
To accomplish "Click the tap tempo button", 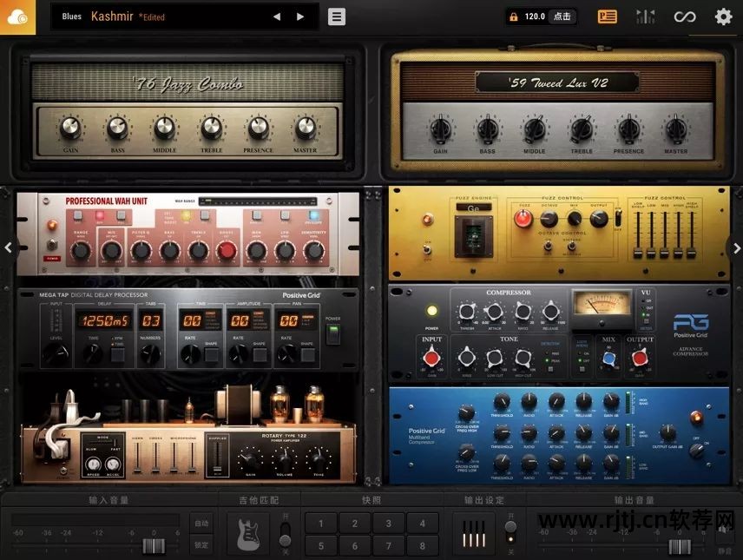I will [562, 16].
